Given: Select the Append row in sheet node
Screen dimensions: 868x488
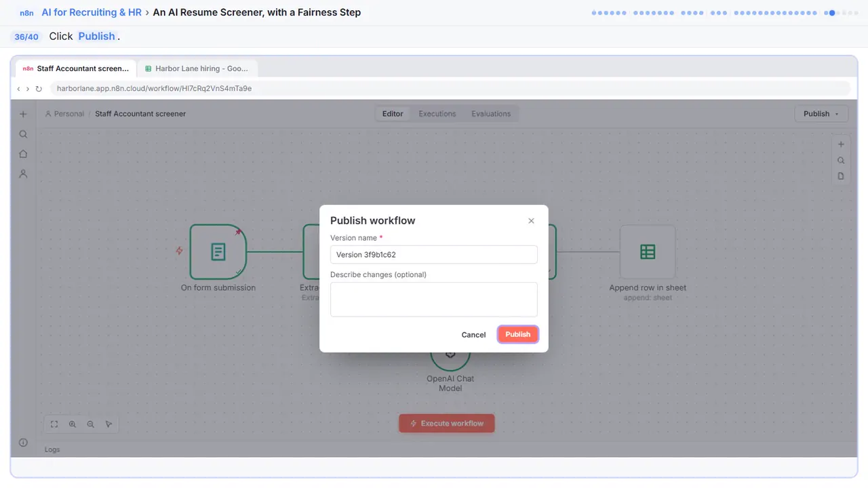Looking at the screenshot, I should click(x=648, y=252).
